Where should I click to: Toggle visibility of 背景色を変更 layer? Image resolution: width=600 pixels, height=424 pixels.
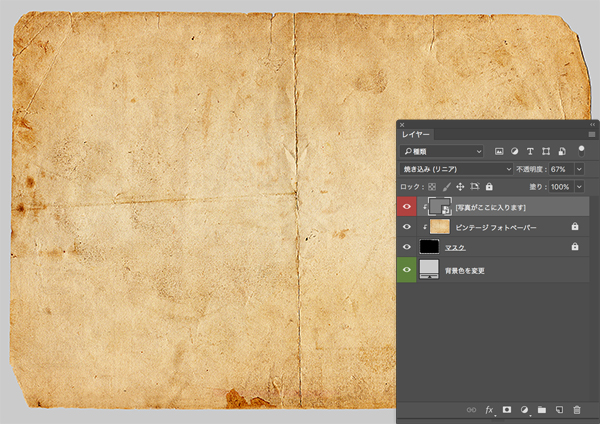pyautogui.click(x=407, y=269)
